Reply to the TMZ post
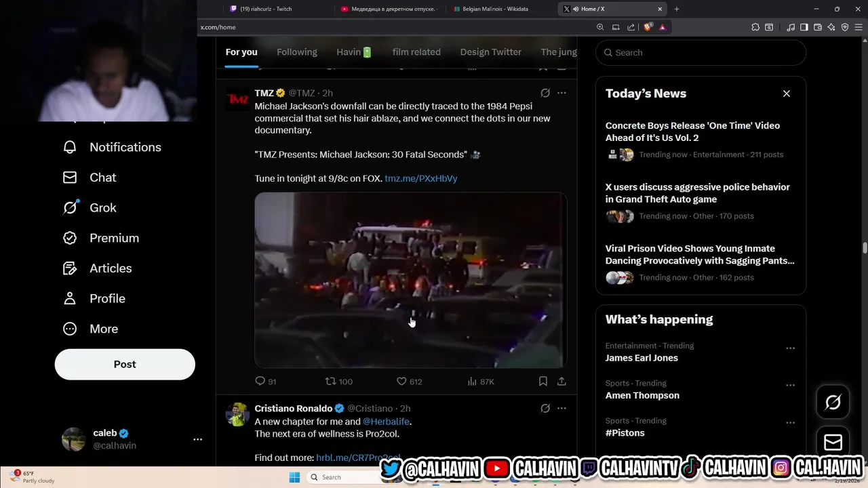This screenshot has height=488, width=868. click(x=265, y=382)
